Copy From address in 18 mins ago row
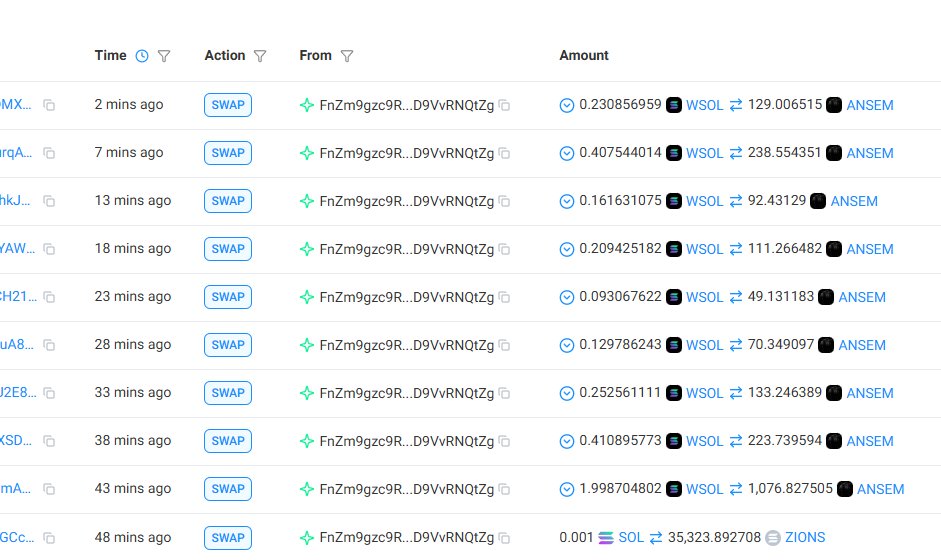This screenshot has width=941, height=560. point(505,249)
